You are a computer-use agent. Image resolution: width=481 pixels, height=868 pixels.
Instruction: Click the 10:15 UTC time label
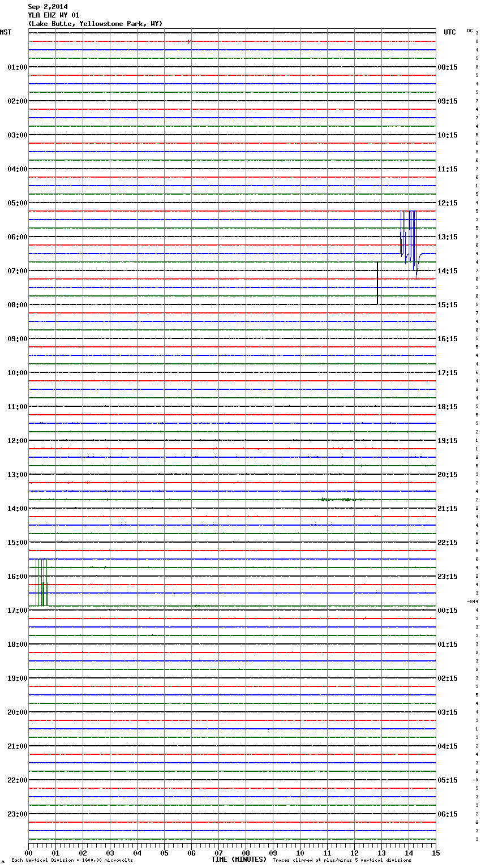(x=448, y=135)
